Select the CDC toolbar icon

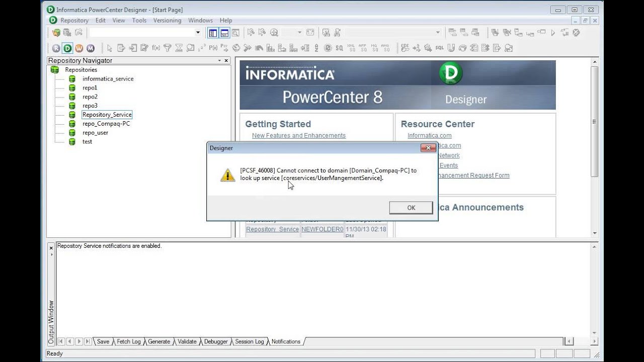pos(405,48)
